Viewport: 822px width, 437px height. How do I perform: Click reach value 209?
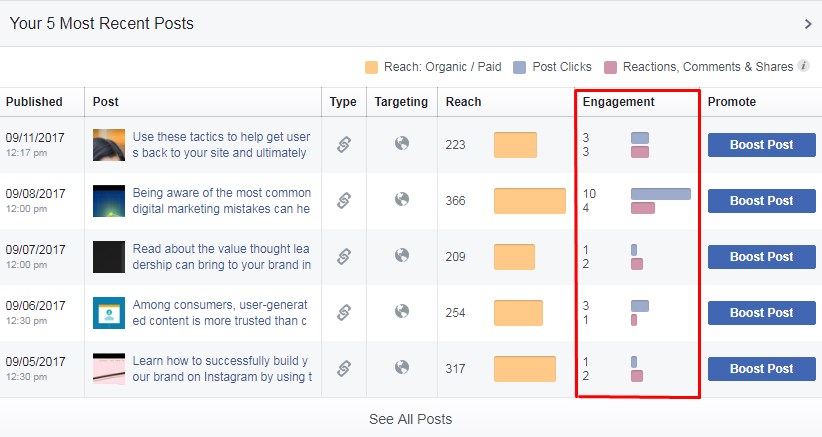(456, 257)
